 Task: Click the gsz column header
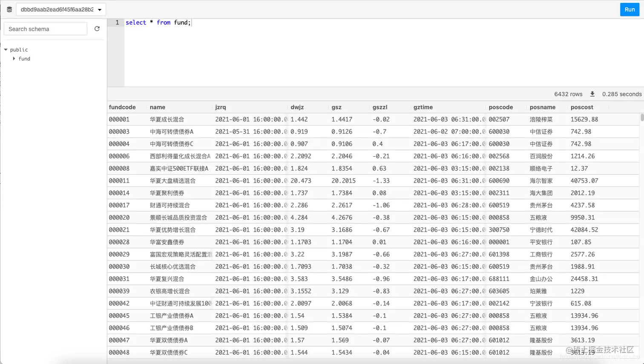336,107
